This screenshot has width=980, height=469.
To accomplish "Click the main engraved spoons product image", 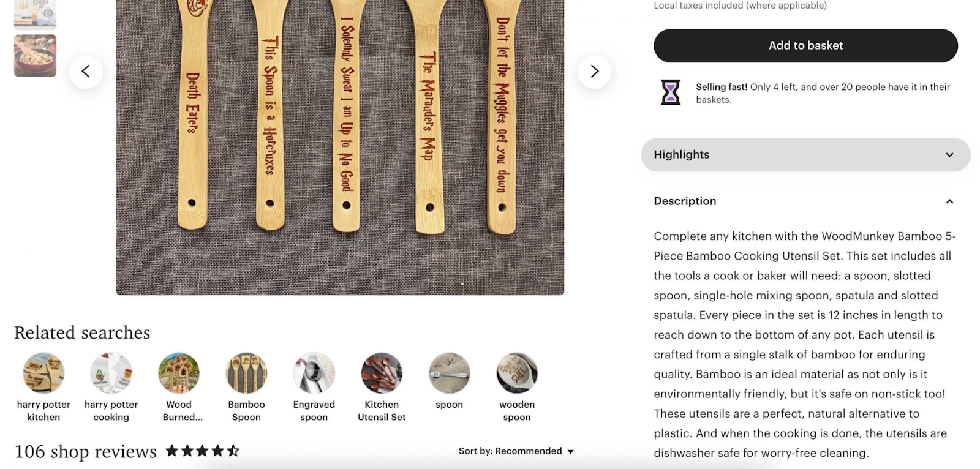I will click(340, 147).
